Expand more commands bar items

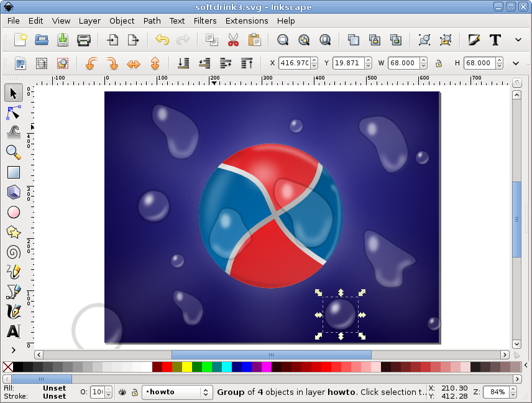(518, 40)
